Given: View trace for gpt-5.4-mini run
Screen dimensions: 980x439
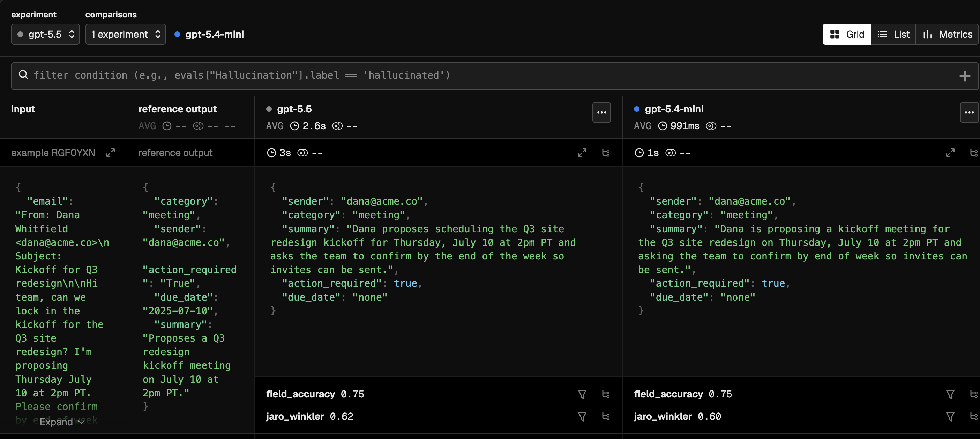Looking at the screenshot, I should click(973, 153).
